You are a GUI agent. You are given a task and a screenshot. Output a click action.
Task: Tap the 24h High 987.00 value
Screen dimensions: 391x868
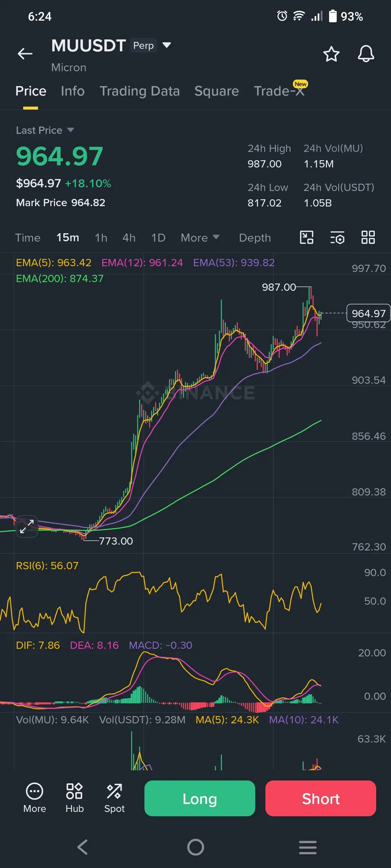pos(264,164)
